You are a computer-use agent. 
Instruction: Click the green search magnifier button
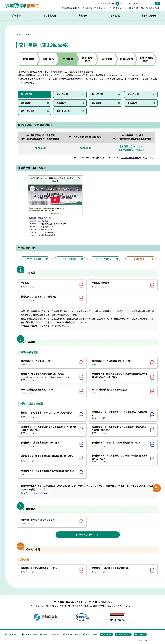[157, 3]
